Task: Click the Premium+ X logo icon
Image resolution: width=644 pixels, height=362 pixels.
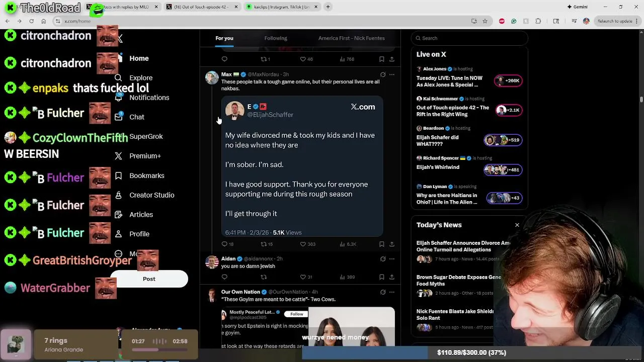Action: click(x=118, y=156)
